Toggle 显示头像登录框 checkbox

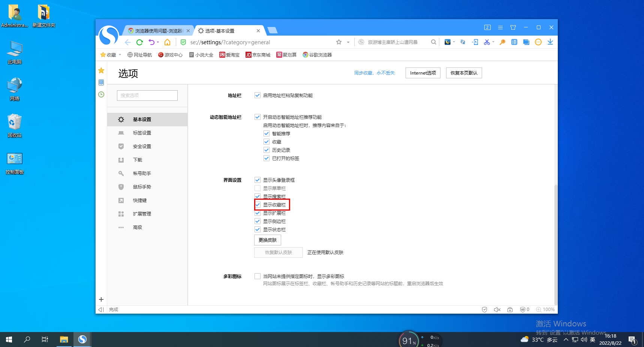tap(258, 180)
